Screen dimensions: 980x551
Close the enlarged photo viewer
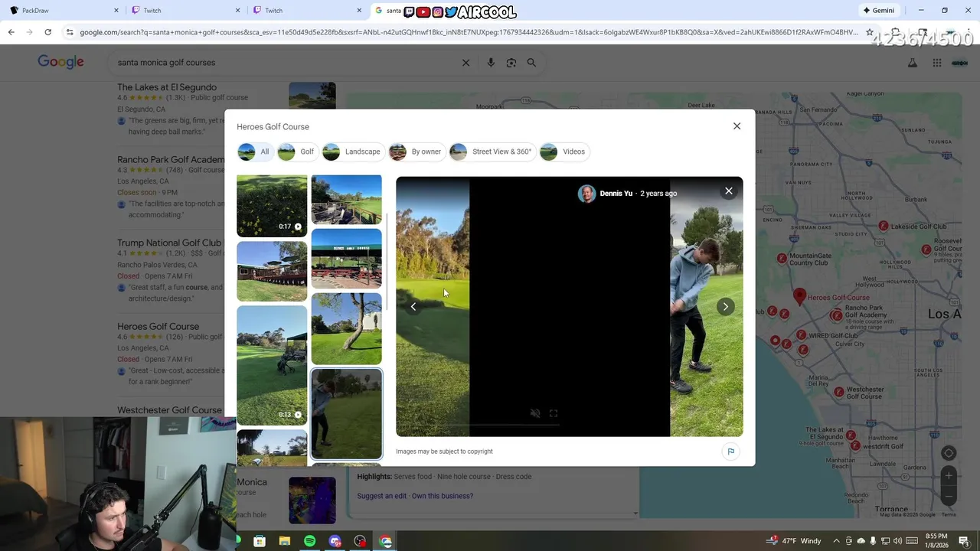tap(728, 191)
